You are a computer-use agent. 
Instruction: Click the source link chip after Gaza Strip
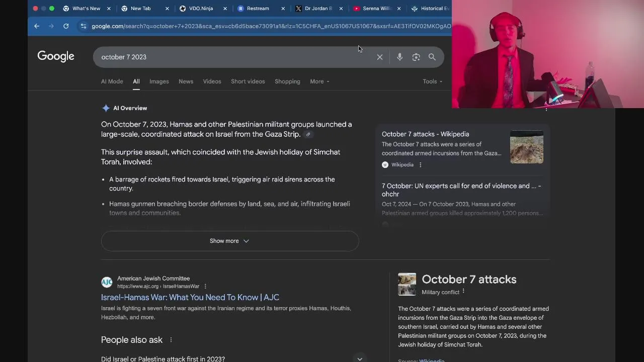(x=308, y=134)
